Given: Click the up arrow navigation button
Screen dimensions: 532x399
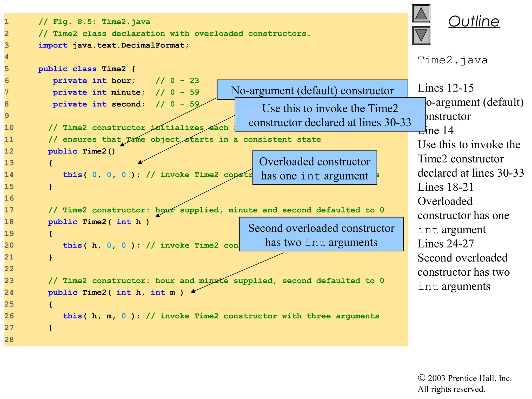Looking at the screenshot, I should 421,13.
